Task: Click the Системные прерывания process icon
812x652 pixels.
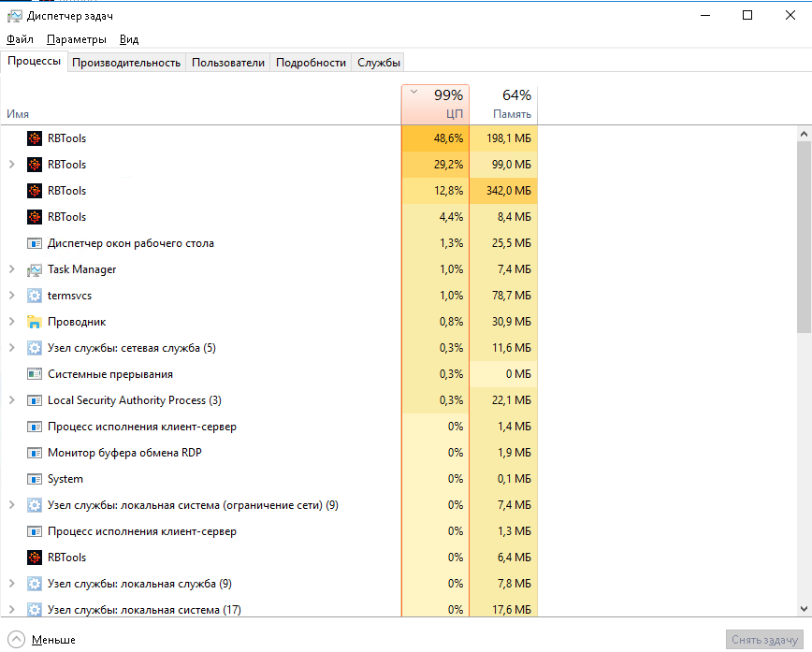Action: (x=35, y=374)
